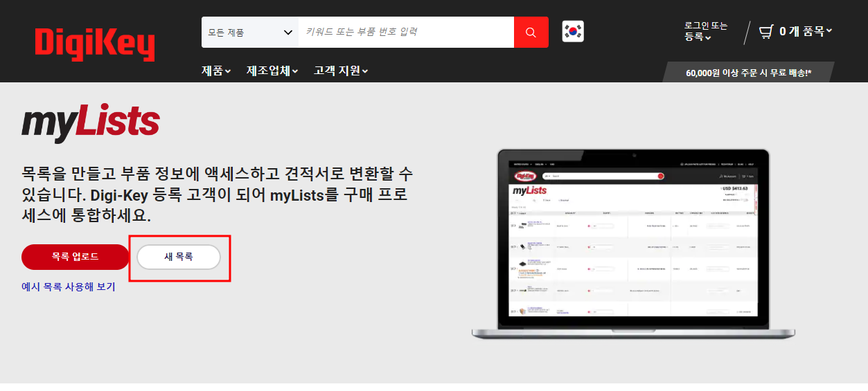The image size is (868, 391).
Task: Open the Korean flag country selector
Action: coord(573,32)
